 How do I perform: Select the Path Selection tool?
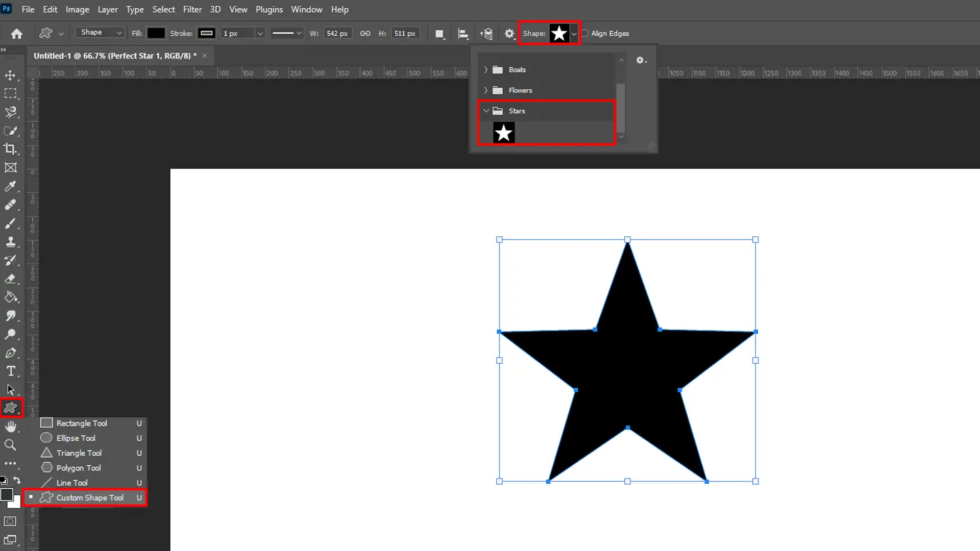pos(10,390)
